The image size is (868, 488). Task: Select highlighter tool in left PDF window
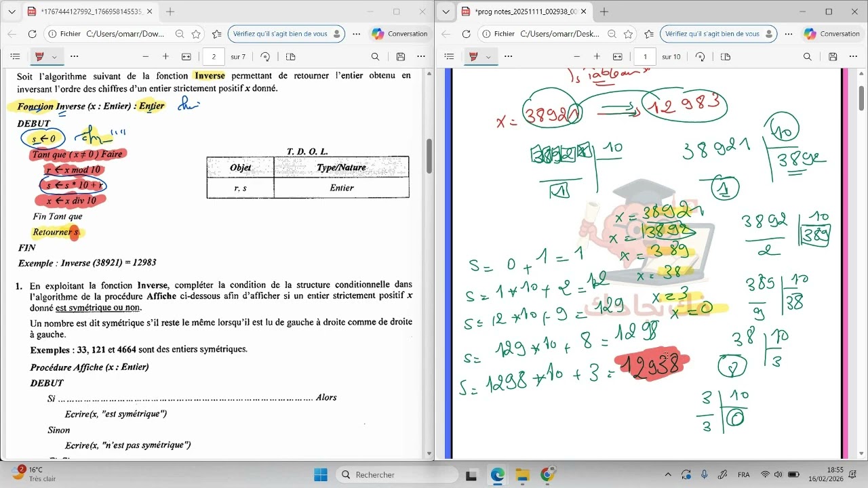coord(39,57)
